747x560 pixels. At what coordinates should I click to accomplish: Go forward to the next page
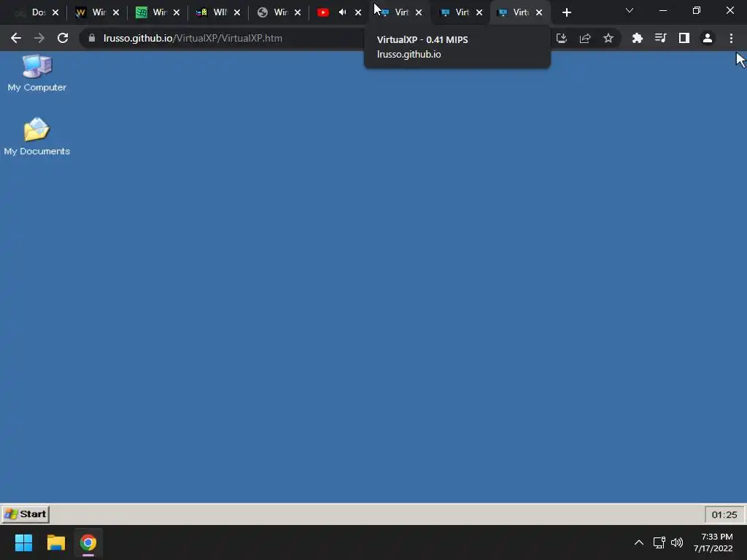click(x=39, y=38)
